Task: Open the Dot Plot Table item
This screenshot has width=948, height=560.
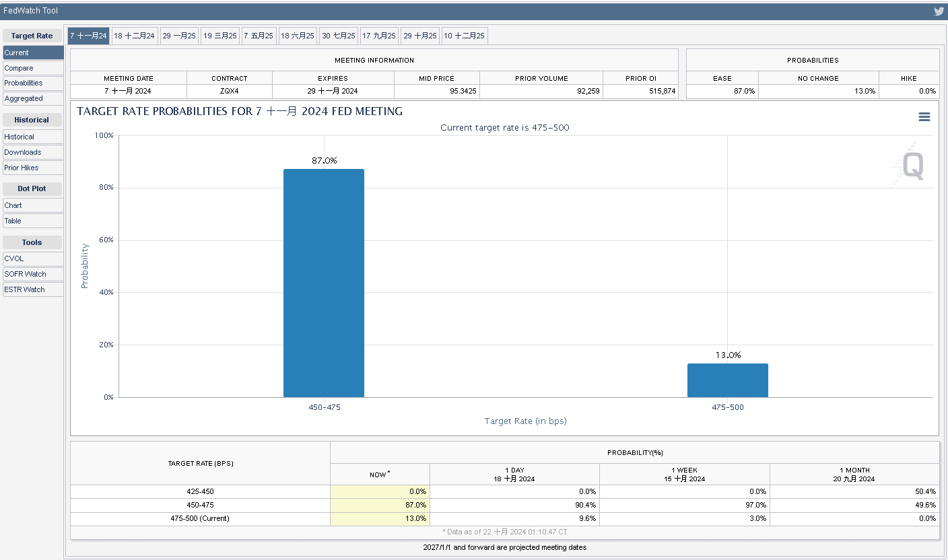Action: point(33,221)
